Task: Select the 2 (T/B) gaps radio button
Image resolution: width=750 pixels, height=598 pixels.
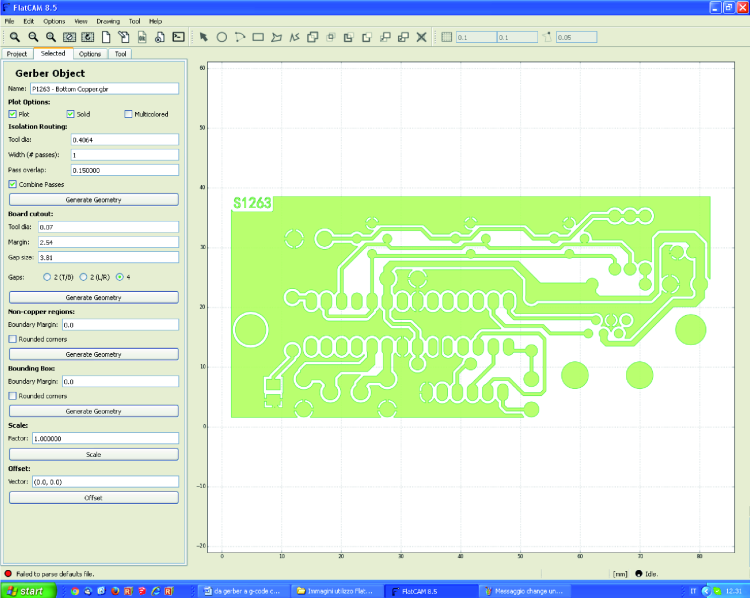Action: [x=47, y=277]
